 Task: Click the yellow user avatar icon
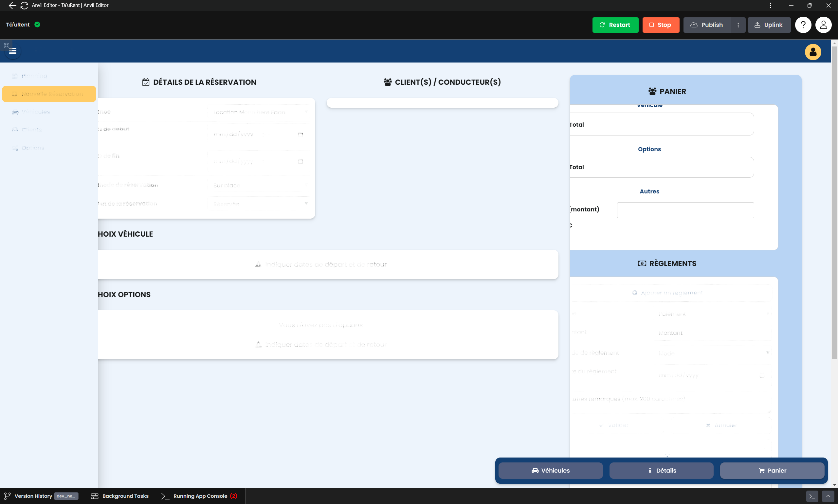coord(812,52)
